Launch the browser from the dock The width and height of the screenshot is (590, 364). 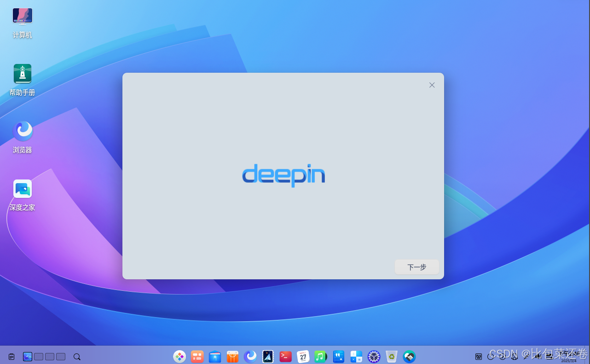point(250,356)
